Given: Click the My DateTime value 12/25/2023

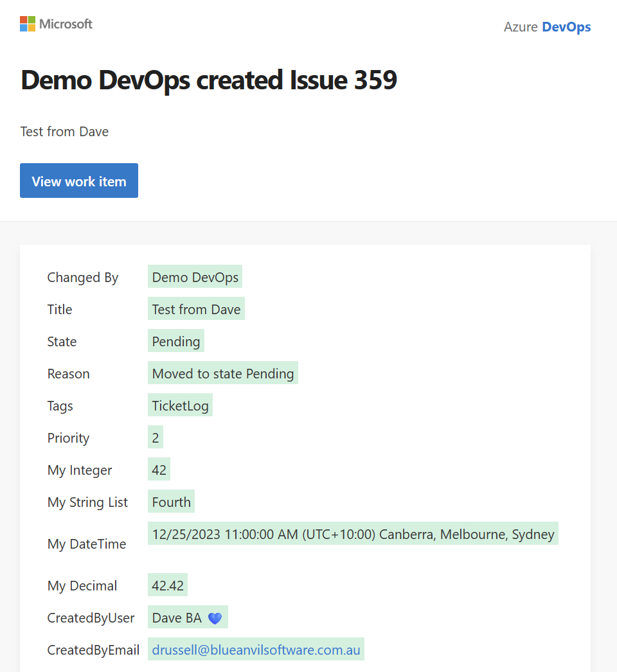Looking at the screenshot, I should click(x=353, y=535).
